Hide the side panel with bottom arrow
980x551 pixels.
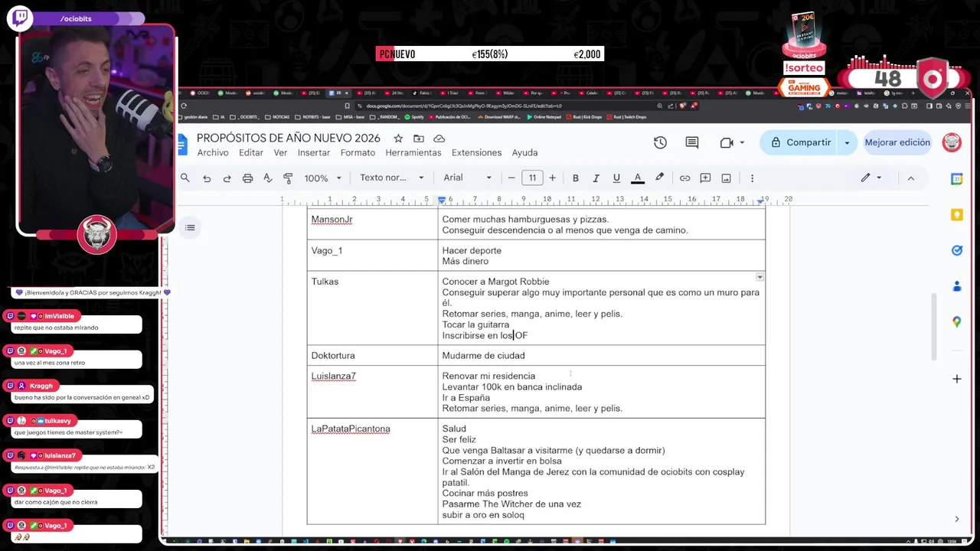point(956,519)
